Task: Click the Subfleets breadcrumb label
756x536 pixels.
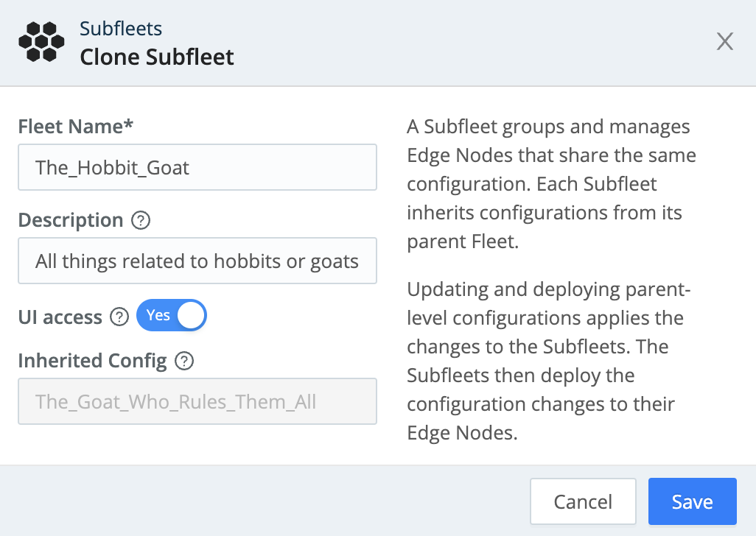Action: (x=120, y=29)
